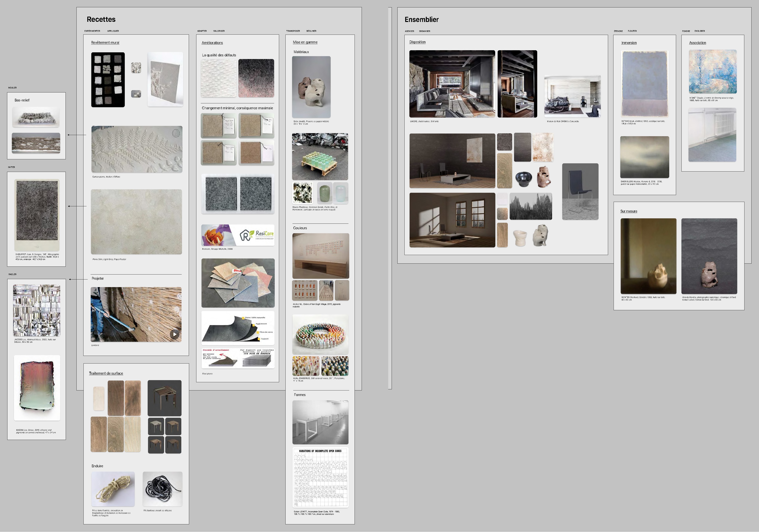Click the Traitement de surface heading
Image resolution: width=759 pixels, height=532 pixels.
pyautogui.click(x=106, y=373)
